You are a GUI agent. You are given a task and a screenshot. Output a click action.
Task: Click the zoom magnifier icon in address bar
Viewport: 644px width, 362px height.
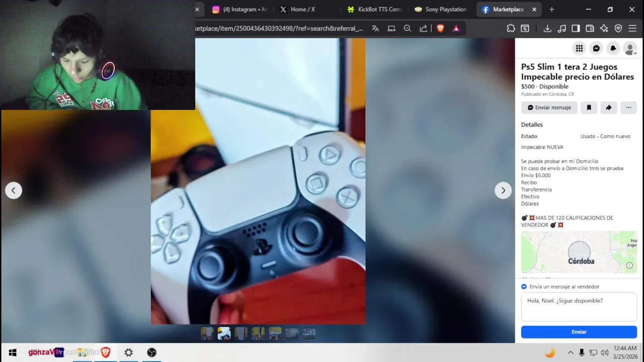point(408,29)
